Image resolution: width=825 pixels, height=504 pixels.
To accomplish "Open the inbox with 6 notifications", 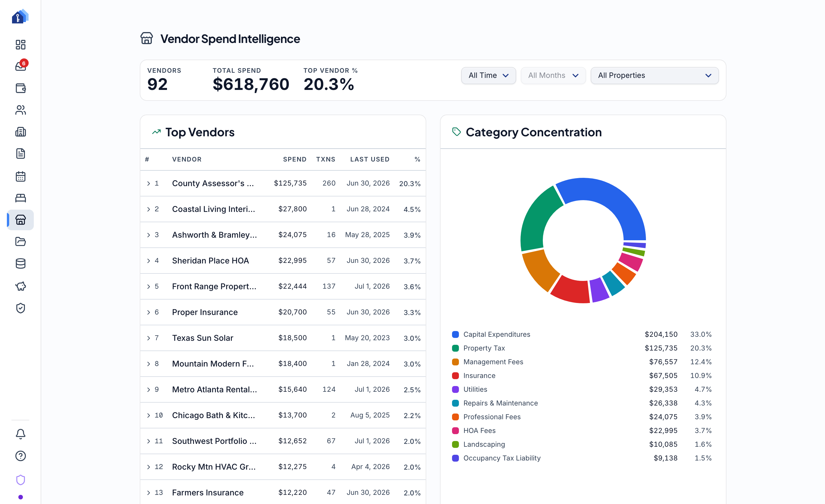I will (21, 66).
